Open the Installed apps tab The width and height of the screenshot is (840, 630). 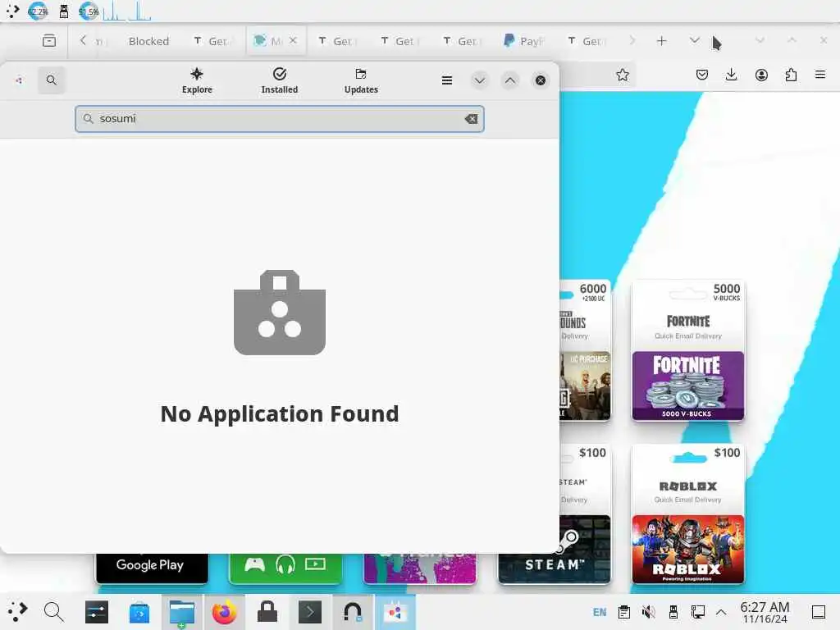coord(280,81)
